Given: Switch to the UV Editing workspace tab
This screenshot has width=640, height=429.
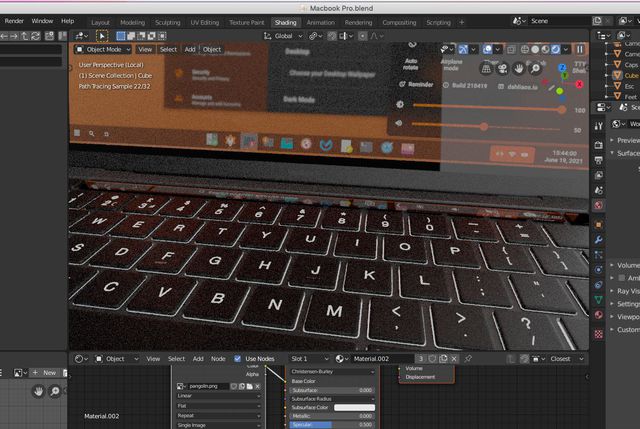Looking at the screenshot, I should pos(205,22).
